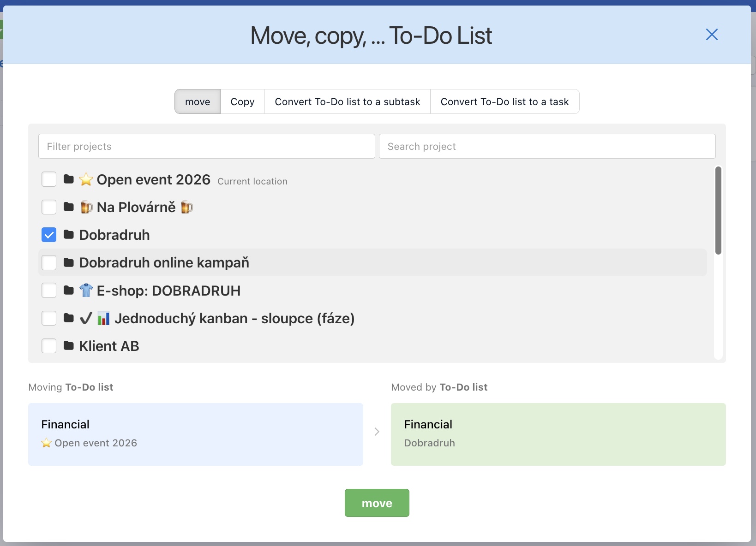756x546 pixels.
Task: Choose Convert To-Do list to a task
Action: click(504, 101)
